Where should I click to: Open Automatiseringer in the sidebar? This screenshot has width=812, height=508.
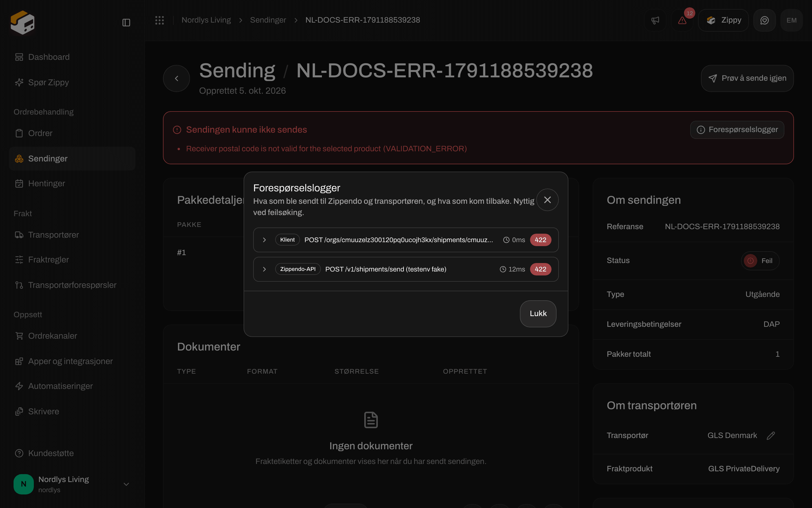[72, 386]
